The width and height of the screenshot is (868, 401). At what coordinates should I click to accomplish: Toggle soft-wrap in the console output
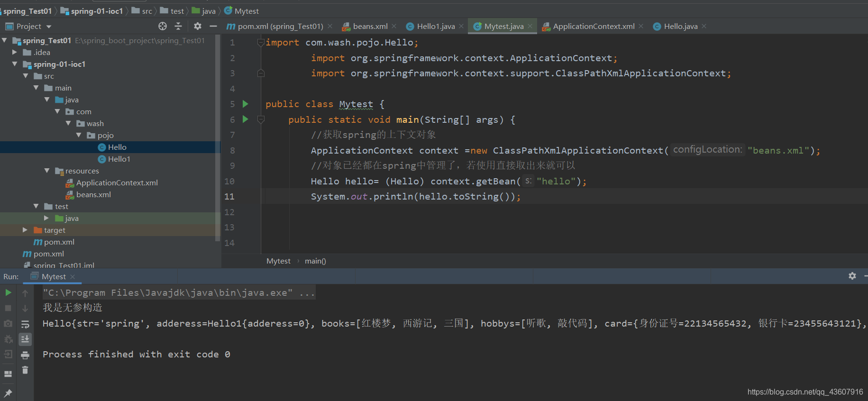point(25,324)
